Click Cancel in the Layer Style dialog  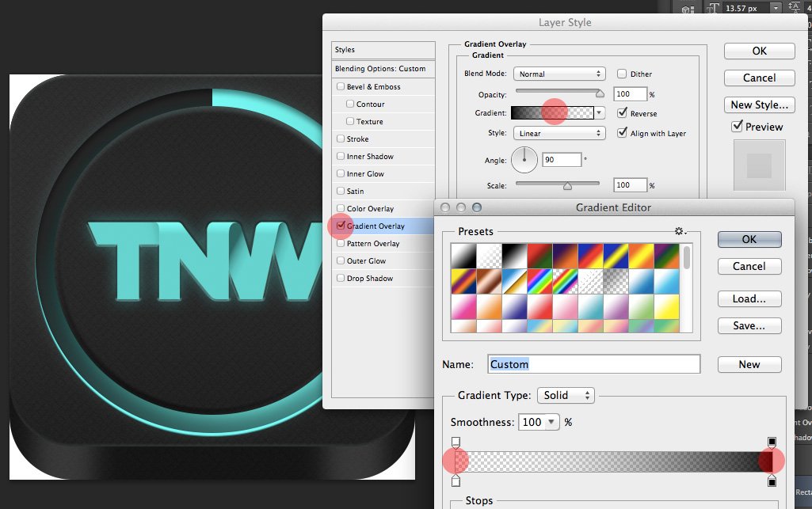pyautogui.click(x=759, y=78)
